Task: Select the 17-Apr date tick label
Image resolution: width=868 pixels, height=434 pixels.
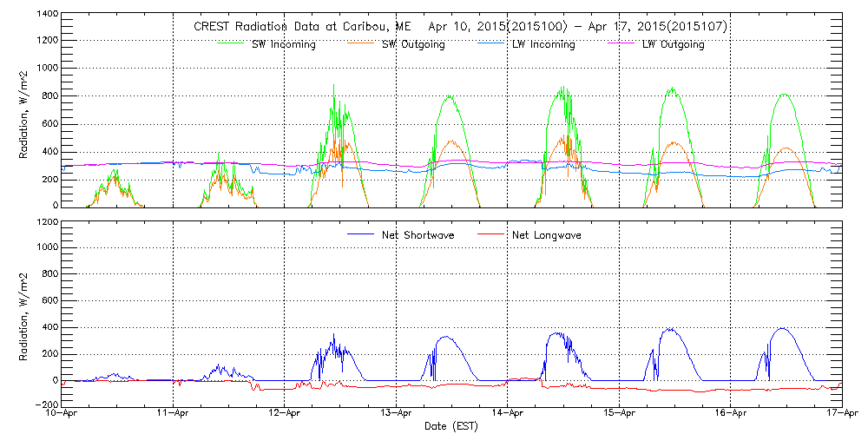Action: pos(839,414)
